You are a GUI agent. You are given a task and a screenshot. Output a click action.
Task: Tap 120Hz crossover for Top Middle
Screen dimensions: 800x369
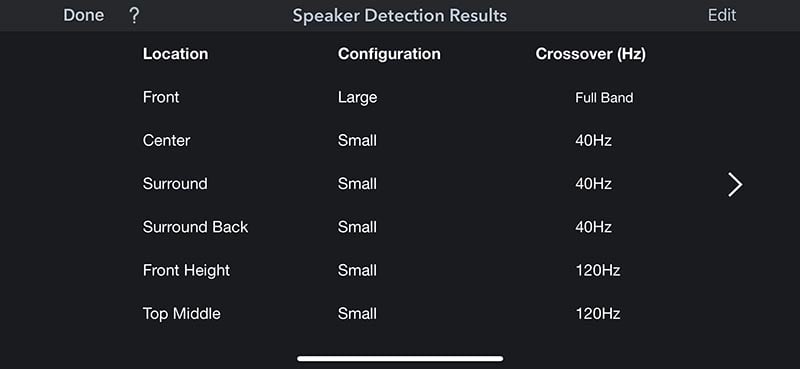[x=598, y=313]
